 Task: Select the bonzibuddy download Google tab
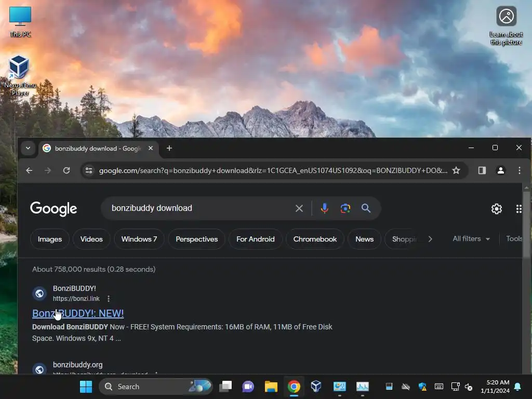coord(98,148)
